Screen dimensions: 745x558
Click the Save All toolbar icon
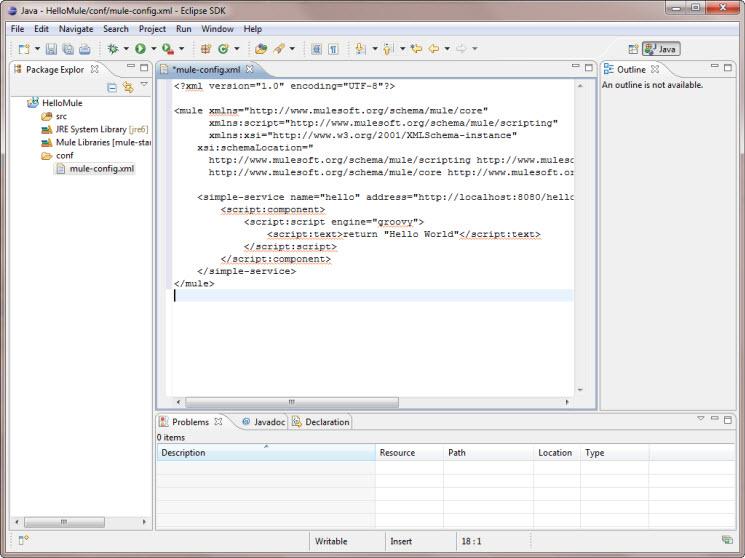click(68, 48)
